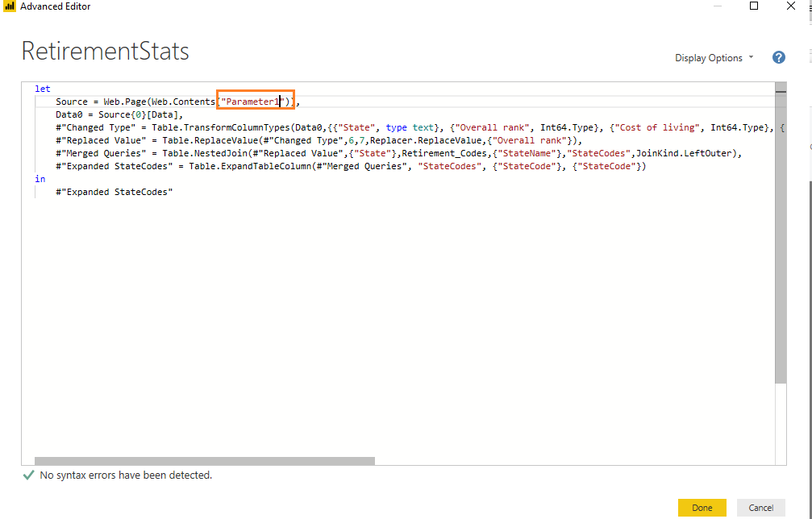Screen dimensions: 812x519
Task: Click the No syntax errors status message
Action: point(126,475)
